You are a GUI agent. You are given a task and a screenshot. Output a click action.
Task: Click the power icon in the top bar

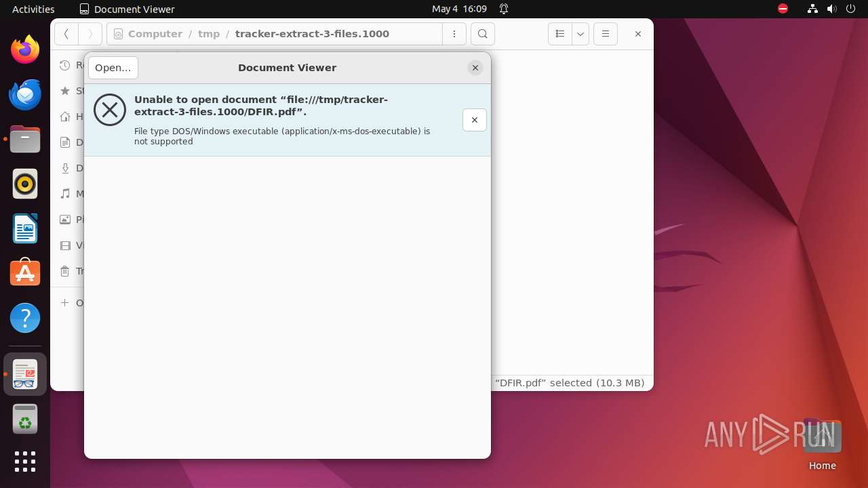pyautogui.click(x=850, y=9)
